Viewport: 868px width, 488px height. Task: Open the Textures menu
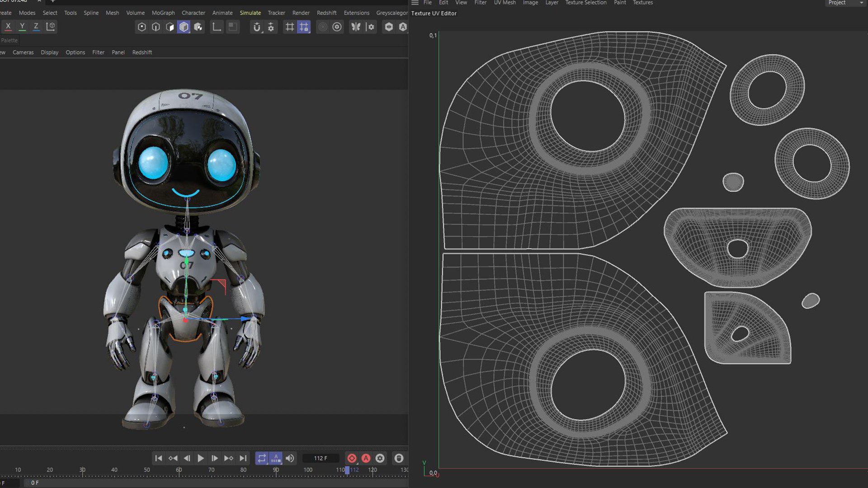click(642, 3)
